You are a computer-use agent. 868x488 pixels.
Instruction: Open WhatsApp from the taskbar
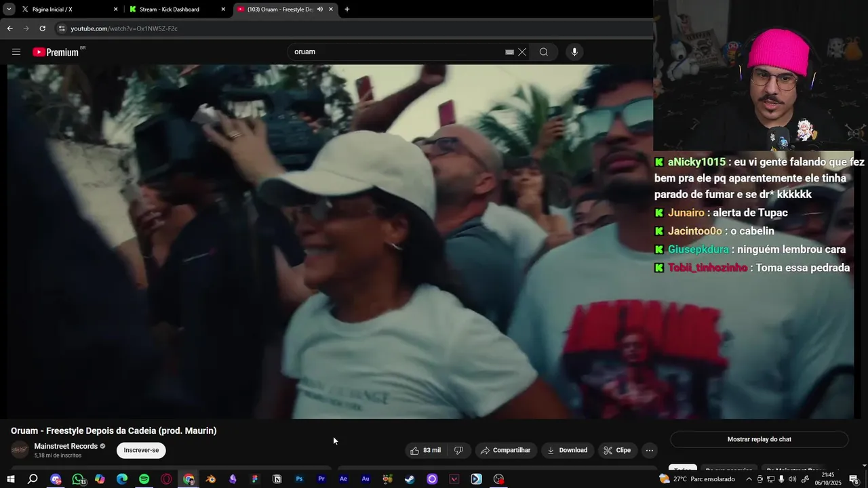[x=78, y=479]
